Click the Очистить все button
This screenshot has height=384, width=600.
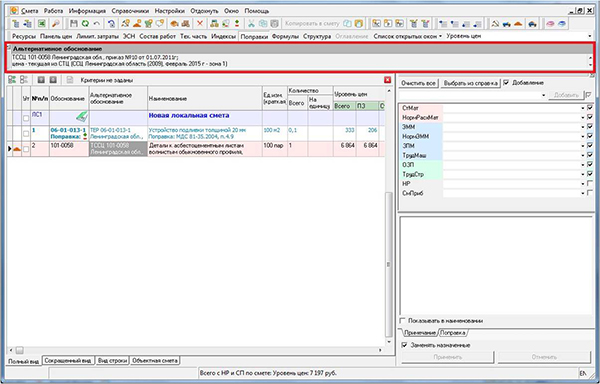pos(419,83)
